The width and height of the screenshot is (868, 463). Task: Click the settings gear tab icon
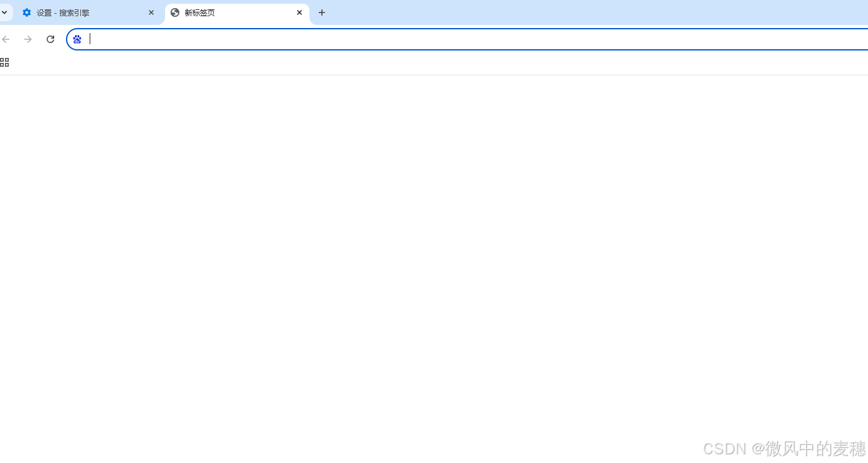(27, 12)
